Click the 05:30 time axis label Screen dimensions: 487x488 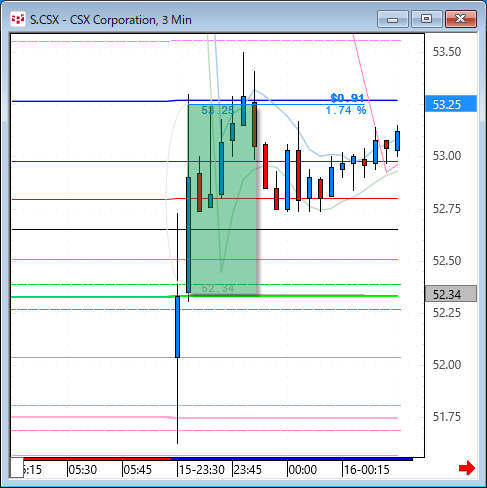83,470
